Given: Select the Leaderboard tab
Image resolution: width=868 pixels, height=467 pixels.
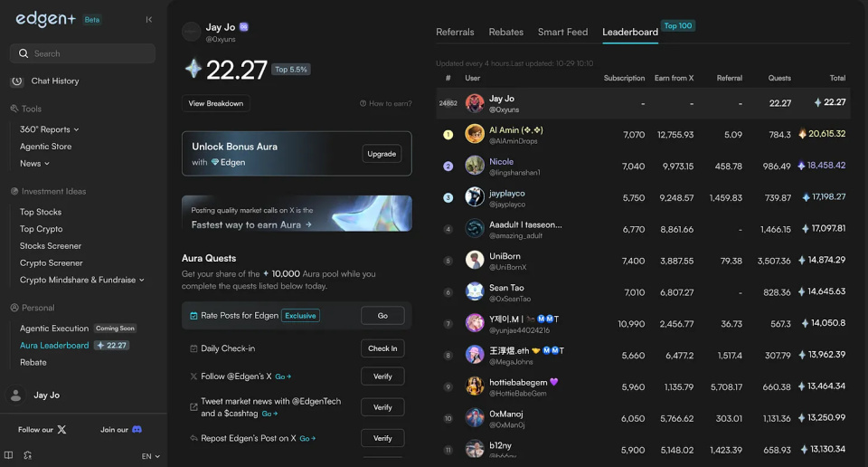Looking at the screenshot, I should (630, 33).
